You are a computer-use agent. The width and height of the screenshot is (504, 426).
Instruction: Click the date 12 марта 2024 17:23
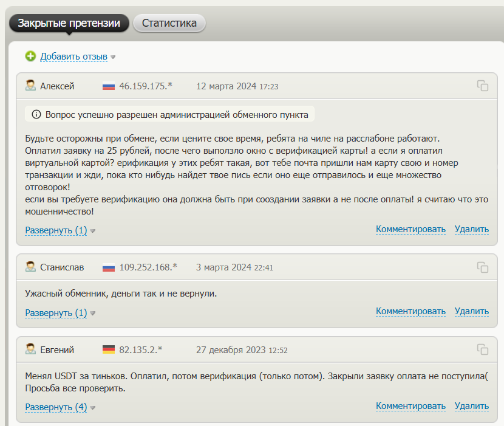pyautogui.click(x=237, y=86)
